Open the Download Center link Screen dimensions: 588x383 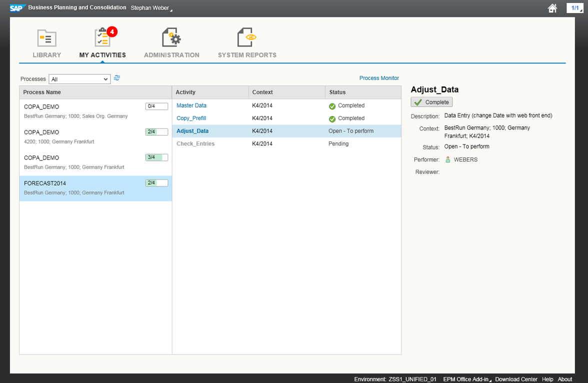coord(516,379)
